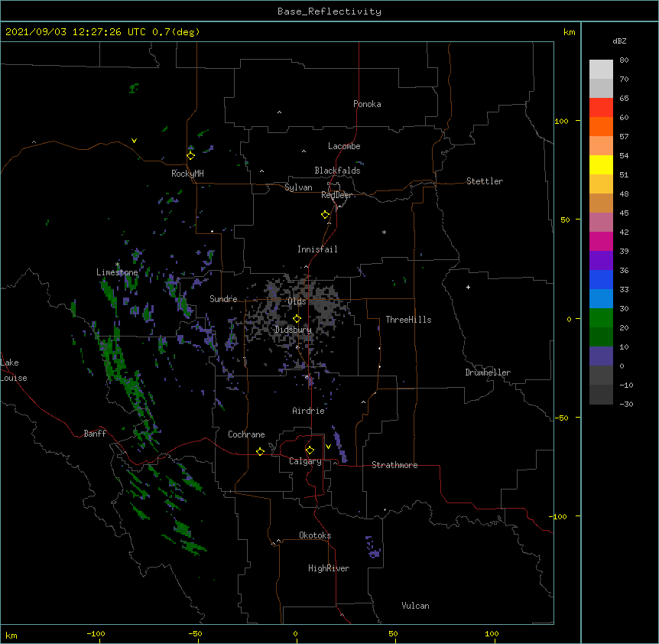Click the Calgary city label
The width and height of the screenshot is (659, 644).
point(305,461)
